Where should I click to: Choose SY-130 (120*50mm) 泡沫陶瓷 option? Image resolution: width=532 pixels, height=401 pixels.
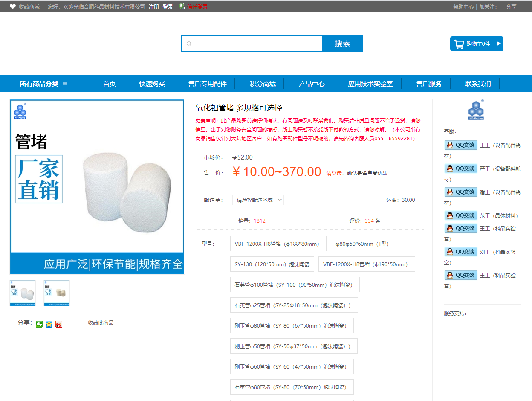click(x=272, y=264)
